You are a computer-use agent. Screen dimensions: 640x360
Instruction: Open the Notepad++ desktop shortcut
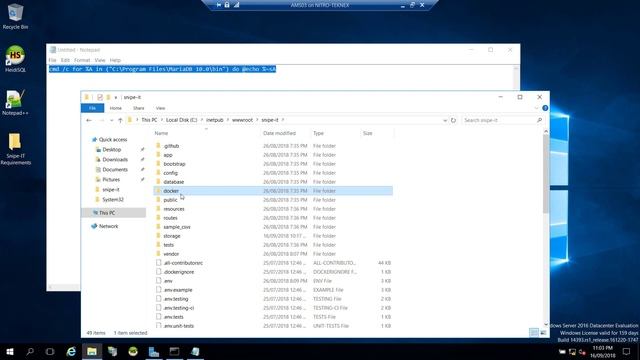pyautogui.click(x=15, y=102)
